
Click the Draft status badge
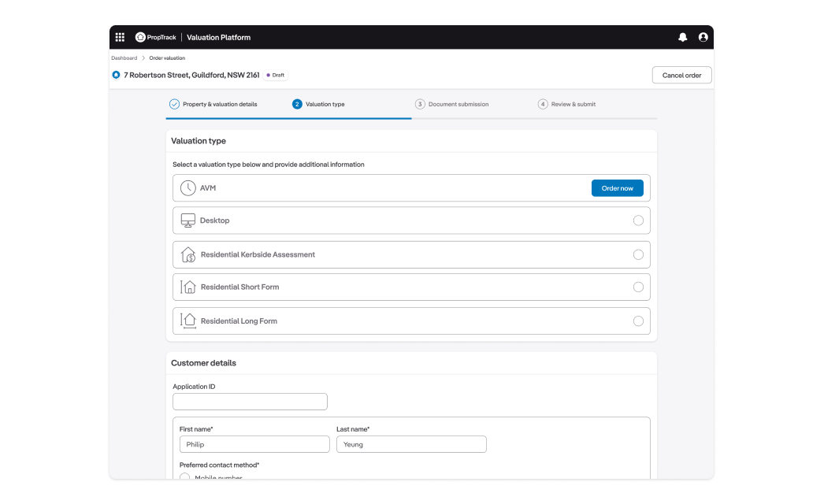(x=276, y=75)
